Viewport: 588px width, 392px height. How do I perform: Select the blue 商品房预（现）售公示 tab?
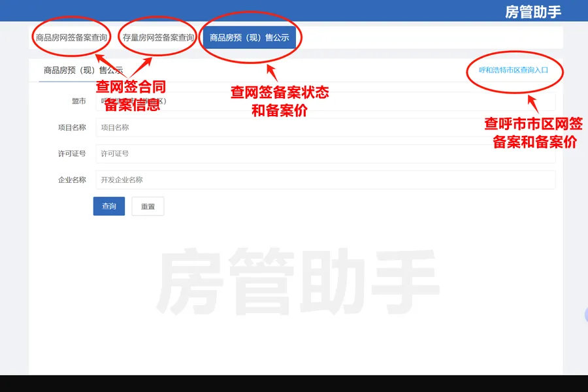(249, 38)
